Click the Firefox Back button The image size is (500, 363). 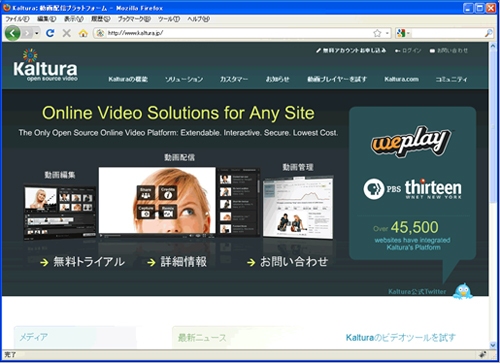12,33
